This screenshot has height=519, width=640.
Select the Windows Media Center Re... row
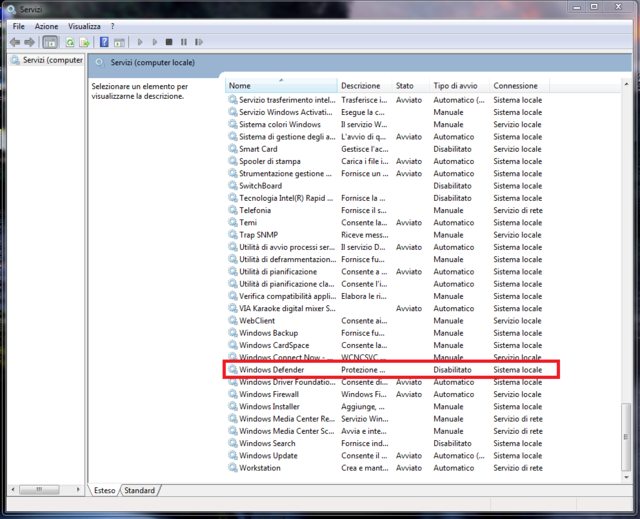click(x=385, y=419)
